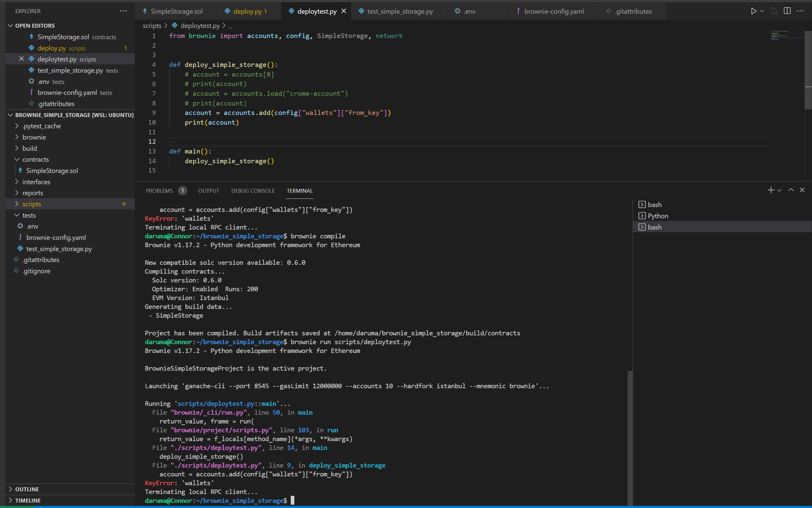Viewport: 812px width, 508px height.
Task: Open the PROBLEMS panel tab
Action: point(159,191)
